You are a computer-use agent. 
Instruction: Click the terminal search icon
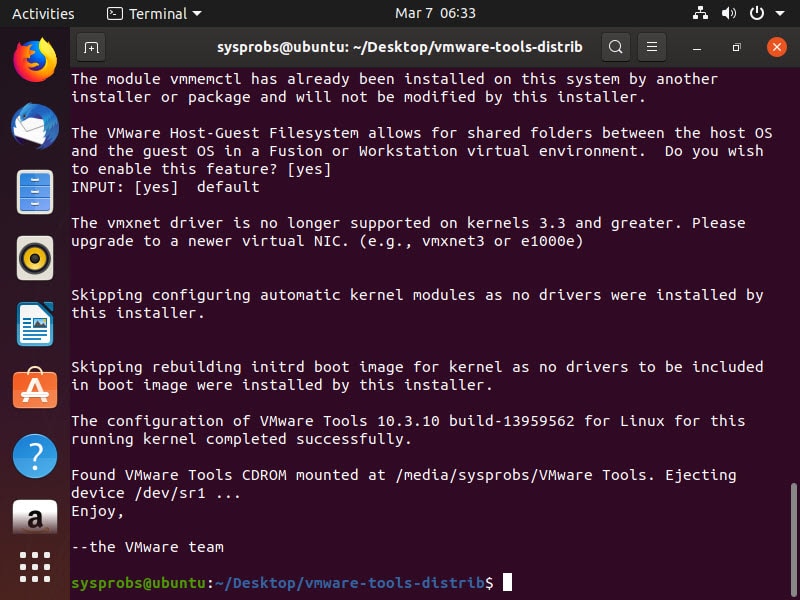[615, 47]
